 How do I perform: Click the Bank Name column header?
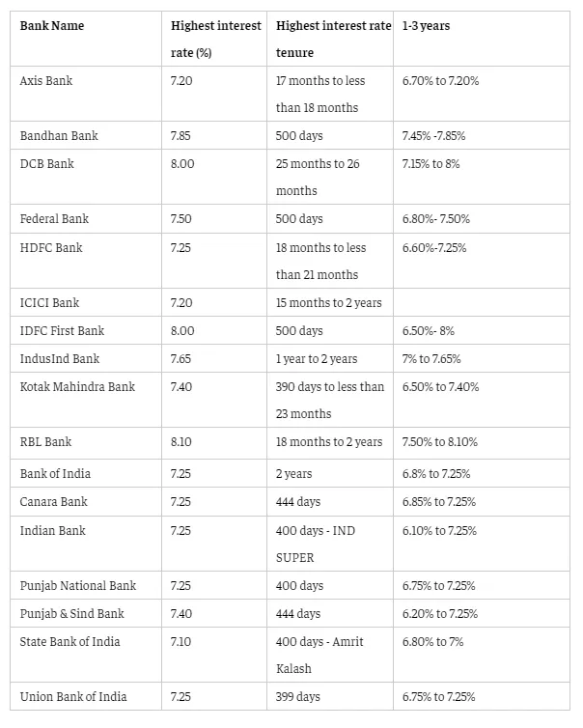click(x=86, y=39)
